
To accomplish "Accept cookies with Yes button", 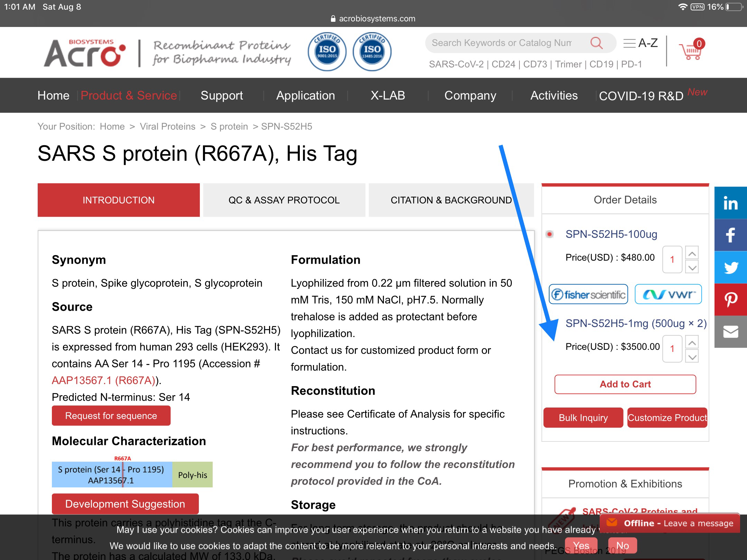I will coord(581,546).
